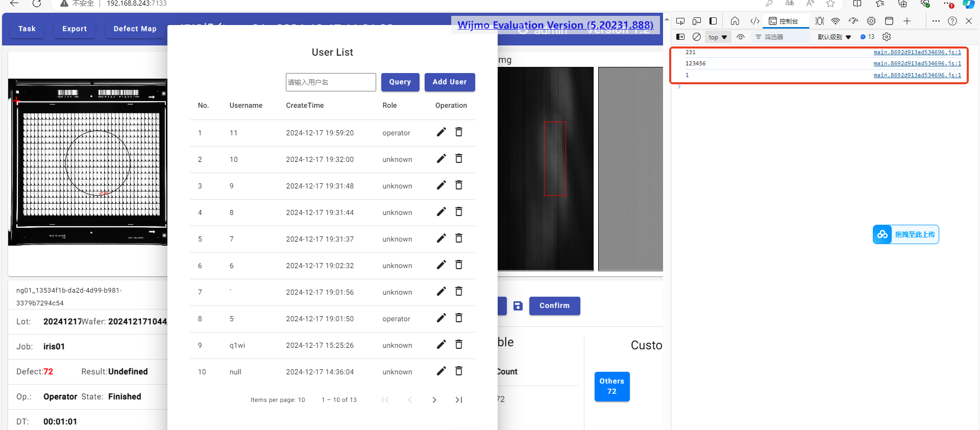Click the wafer map thumbnail image
The width and height of the screenshot is (980, 430).
coord(88,162)
